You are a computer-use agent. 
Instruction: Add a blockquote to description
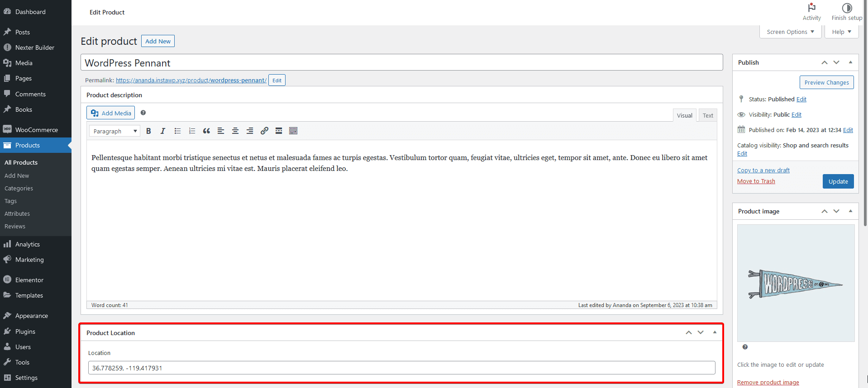click(206, 131)
